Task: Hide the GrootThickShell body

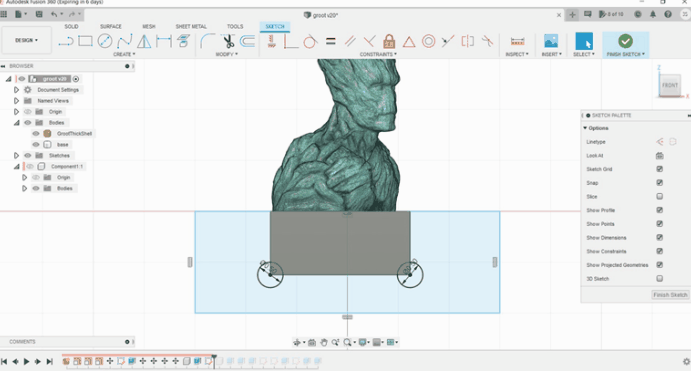Action: click(x=36, y=134)
